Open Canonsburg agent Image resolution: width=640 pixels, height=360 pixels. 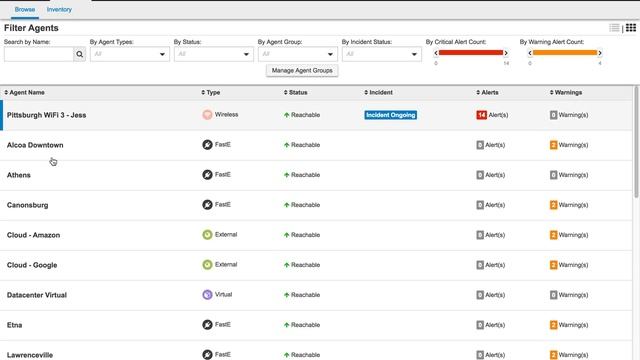click(x=27, y=205)
